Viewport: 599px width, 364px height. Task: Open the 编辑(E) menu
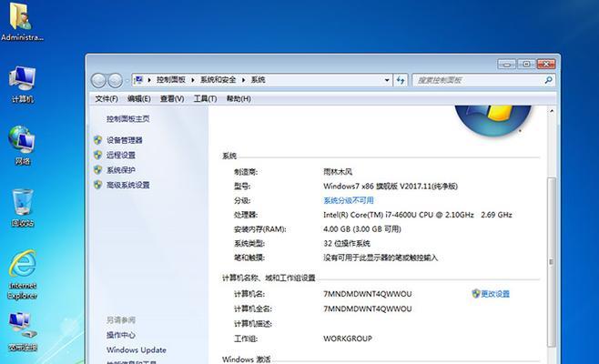[x=138, y=98]
